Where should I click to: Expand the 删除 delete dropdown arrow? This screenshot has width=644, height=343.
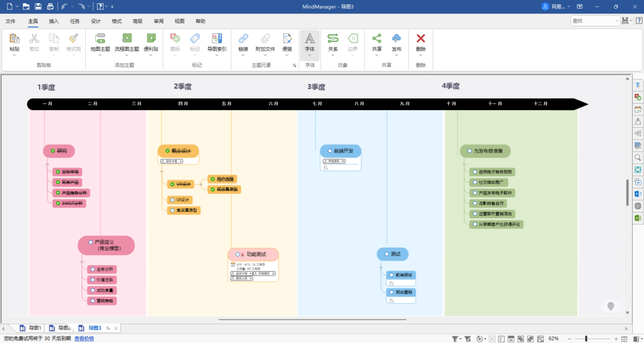point(421,54)
